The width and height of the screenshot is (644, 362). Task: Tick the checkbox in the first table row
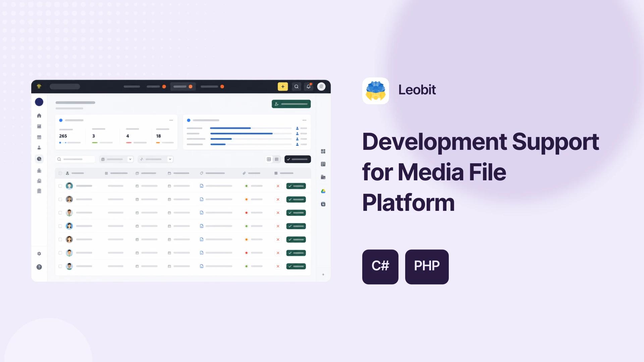click(60, 186)
